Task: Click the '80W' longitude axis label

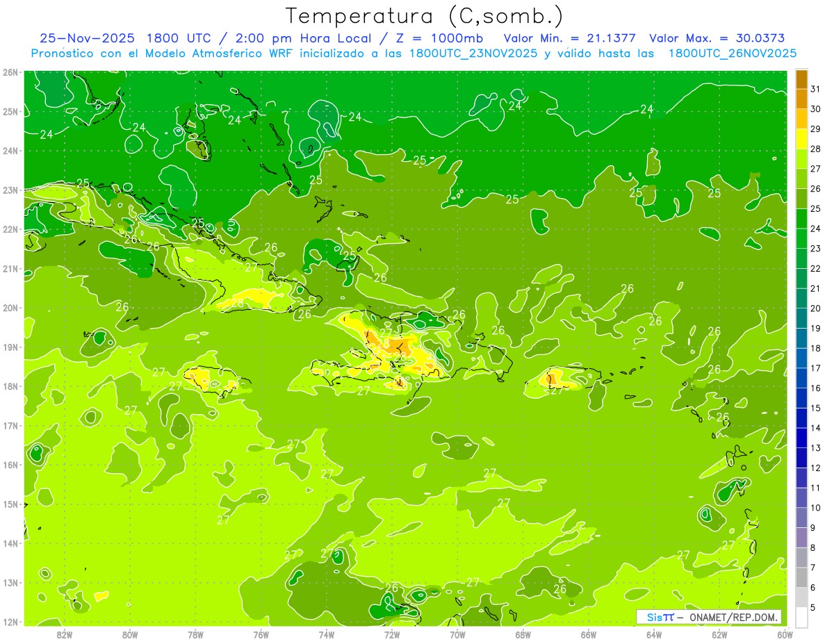Action: coord(130,634)
